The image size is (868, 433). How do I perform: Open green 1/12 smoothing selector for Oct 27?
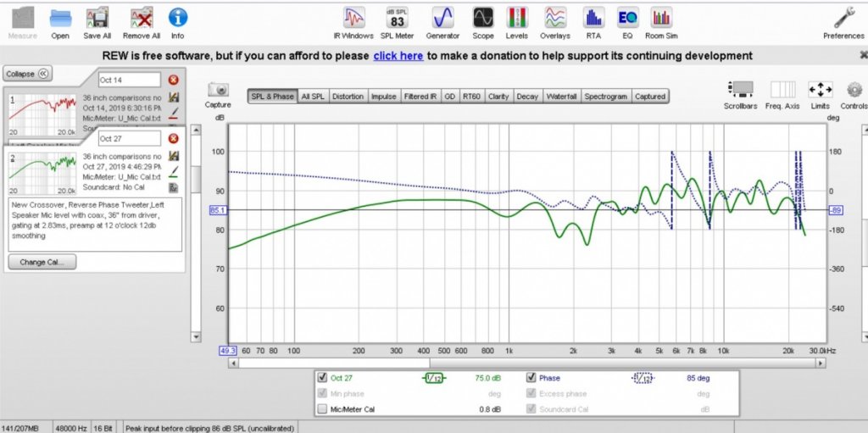coord(433,378)
